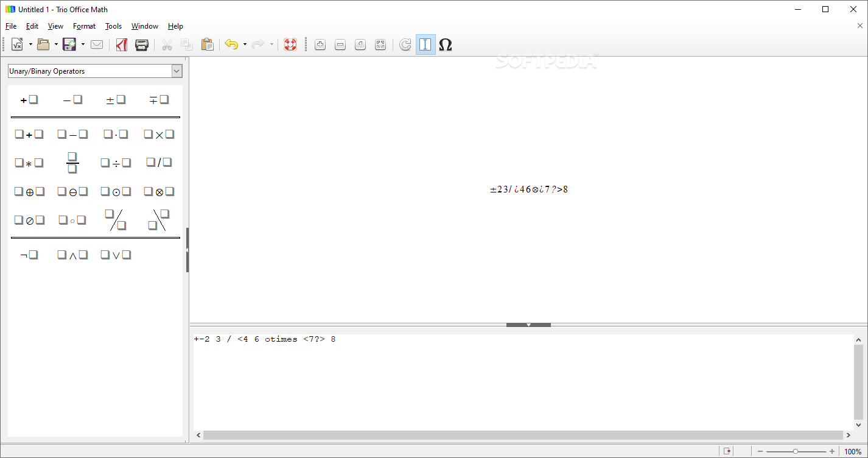The image size is (868, 458).
Task: Insert the plus sign unary operator
Action: [29, 100]
